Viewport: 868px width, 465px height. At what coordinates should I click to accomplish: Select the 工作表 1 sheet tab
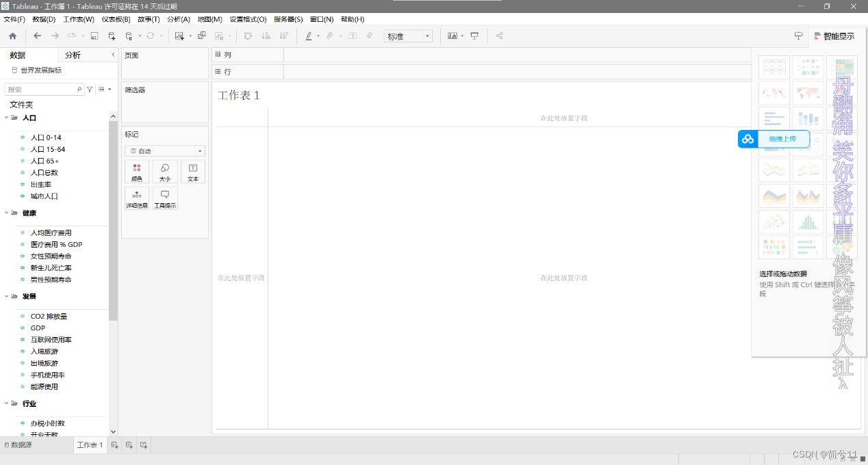pos(90,445)
